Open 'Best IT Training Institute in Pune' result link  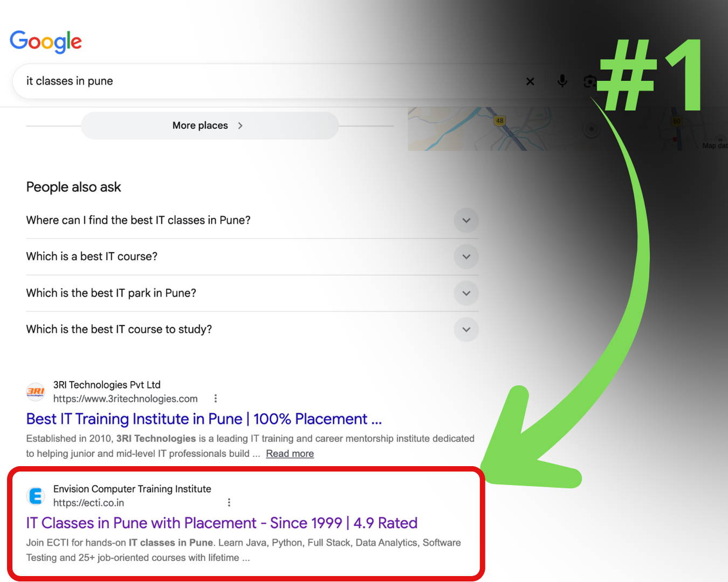click(x=204, y=419)
